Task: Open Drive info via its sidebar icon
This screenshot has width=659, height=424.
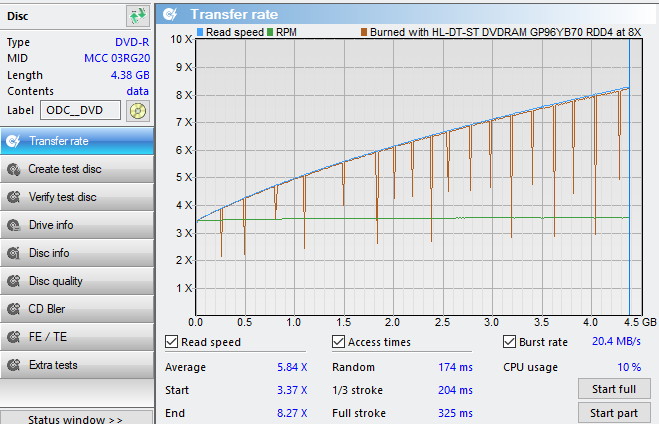Action: click(13, 225)
